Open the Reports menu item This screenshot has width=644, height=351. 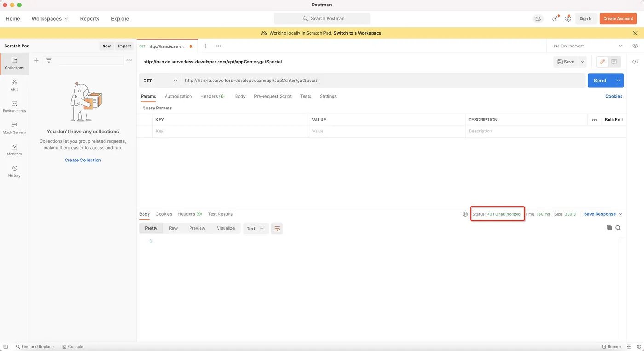click(90, 19)
